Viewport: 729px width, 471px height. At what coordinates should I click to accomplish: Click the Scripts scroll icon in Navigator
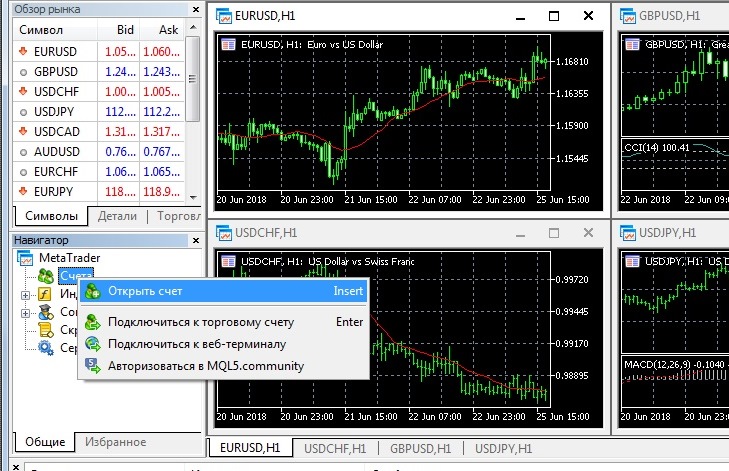tap(46, 330)
